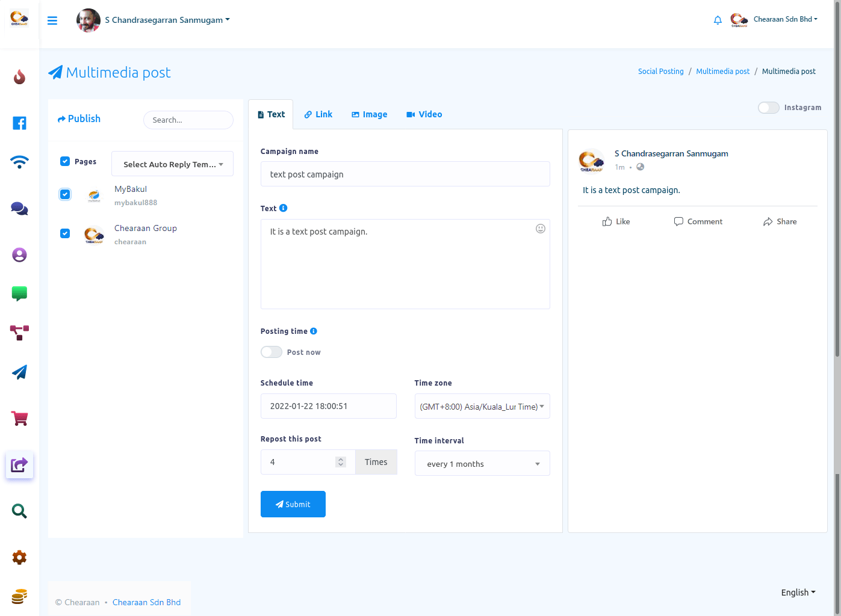The width and height of the screenshot is (841, 616).
Task: Open Social Posting breadcrumb link
Action: 660,72
